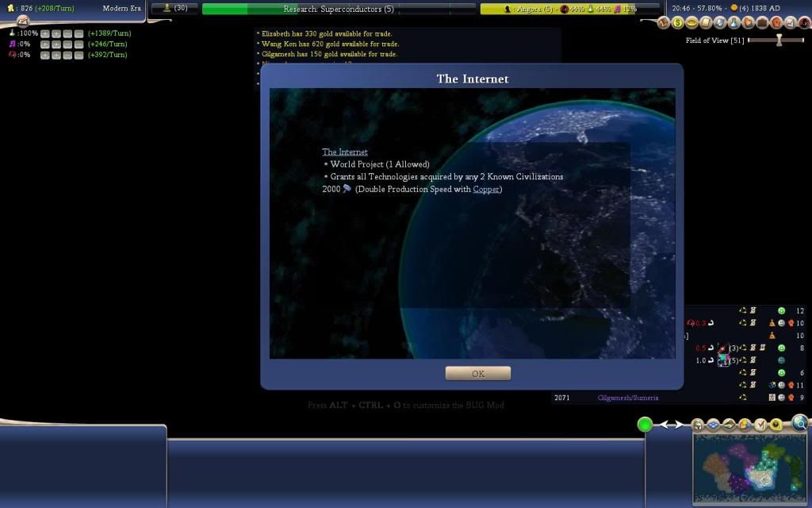Adjust the Field of View slider handle
The image size is (812, 508).
pos(779,40)
